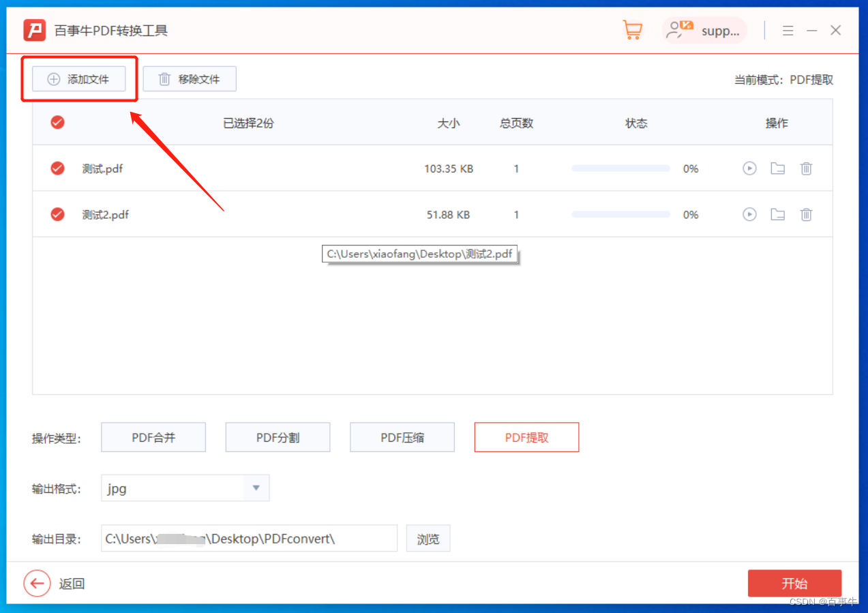
Task: Expand the 输出格式 jpg dropdown arrow
Action: [256, 488]
